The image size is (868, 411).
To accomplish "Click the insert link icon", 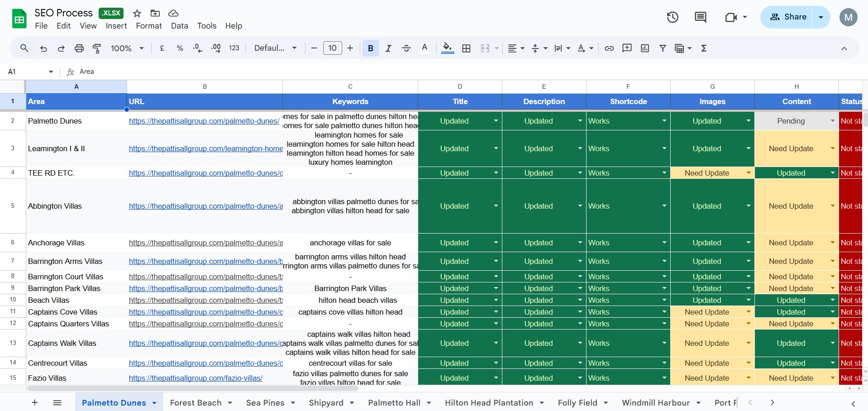I will coord(609,48).
